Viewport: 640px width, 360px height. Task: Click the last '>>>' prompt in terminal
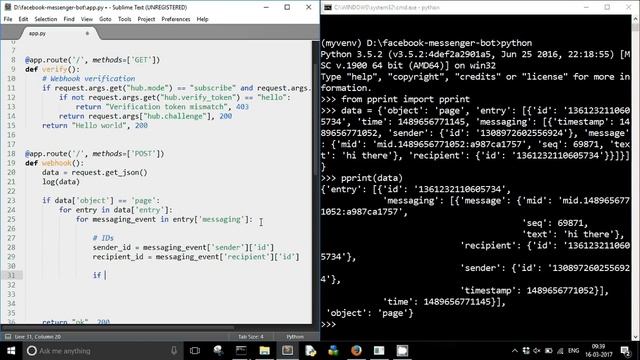(x=328, y=324)
